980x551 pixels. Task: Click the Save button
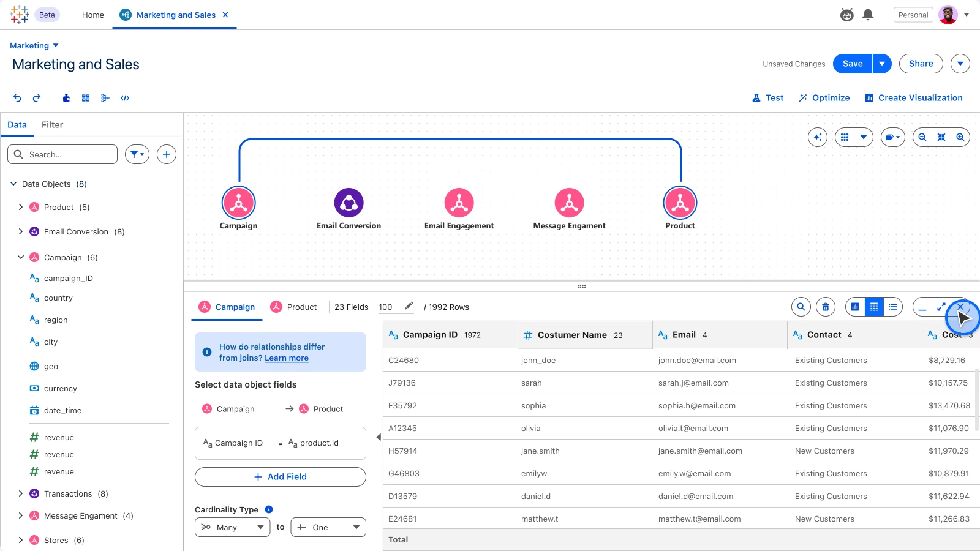(853, 64)
